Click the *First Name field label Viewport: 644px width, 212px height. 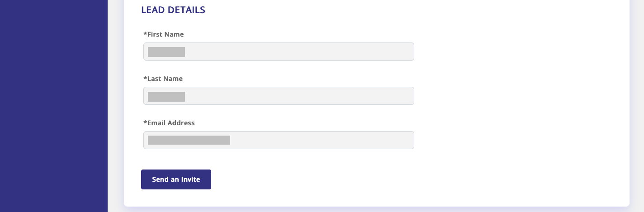tap(165, 34)
